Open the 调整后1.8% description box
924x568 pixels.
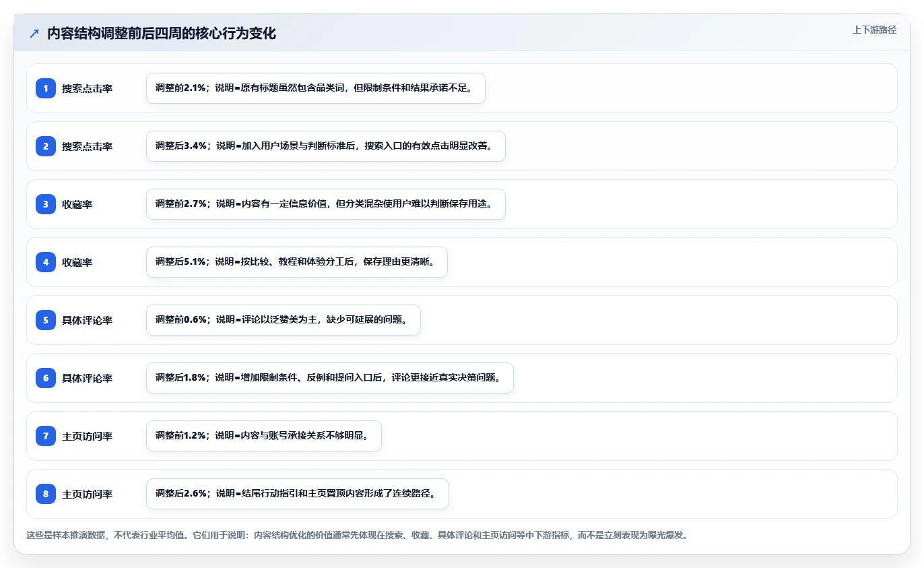330,378
